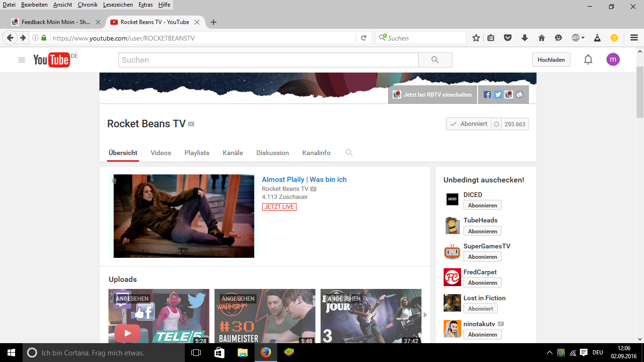Go back with the browser back arrow

pyautogui.click(x=10, y=38)
